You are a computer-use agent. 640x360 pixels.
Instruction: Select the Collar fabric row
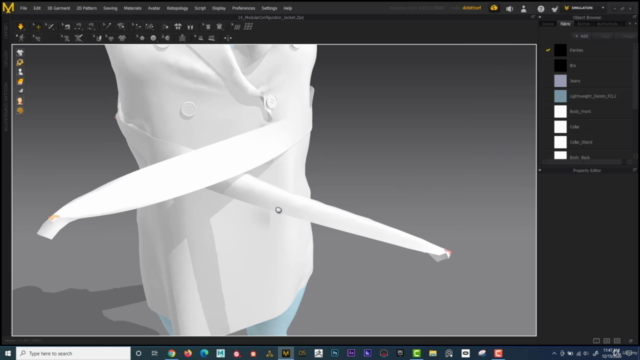pos(588,127)
